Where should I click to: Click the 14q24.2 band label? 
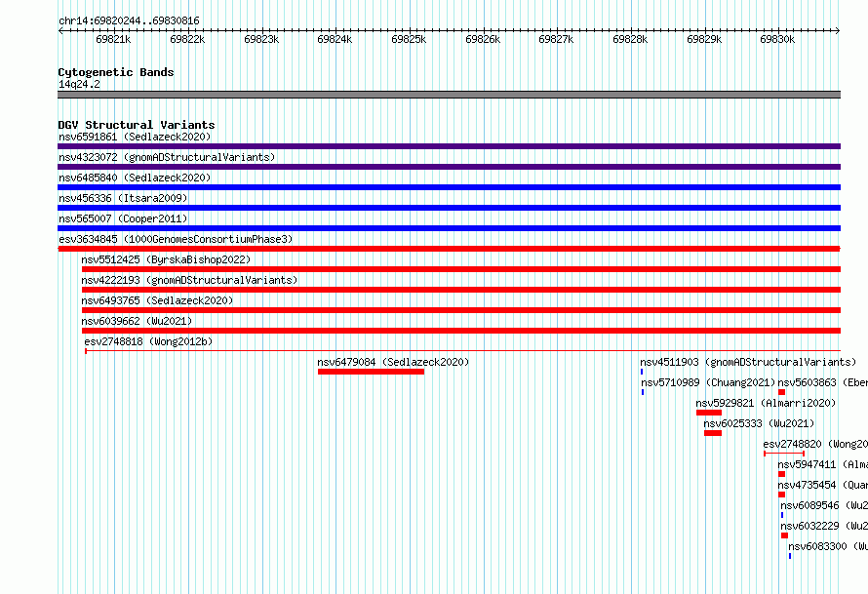(x=79, y=84)
